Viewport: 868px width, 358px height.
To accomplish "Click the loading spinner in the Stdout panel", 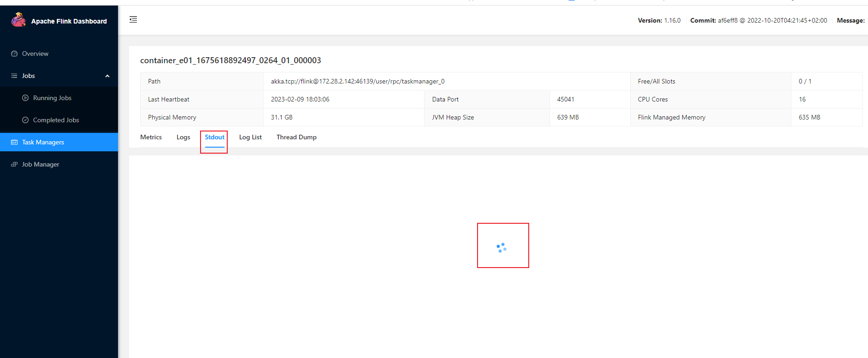I will pos(502,248).
